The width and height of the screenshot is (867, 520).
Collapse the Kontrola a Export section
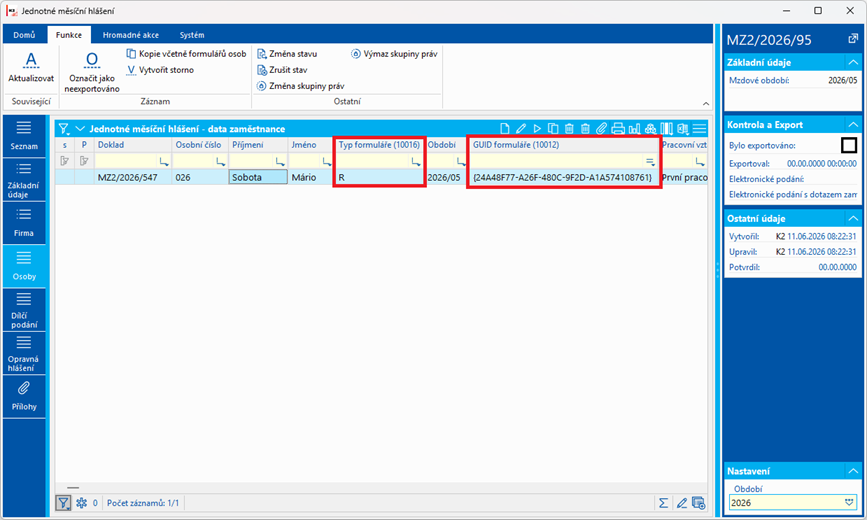pyautogui.click(x=853, y=124)
